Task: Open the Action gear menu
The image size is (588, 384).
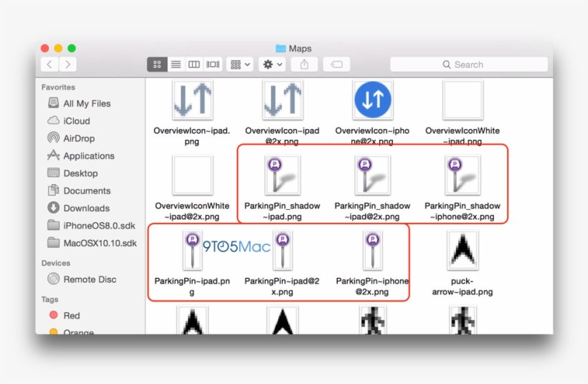Action: coord(272,64)
